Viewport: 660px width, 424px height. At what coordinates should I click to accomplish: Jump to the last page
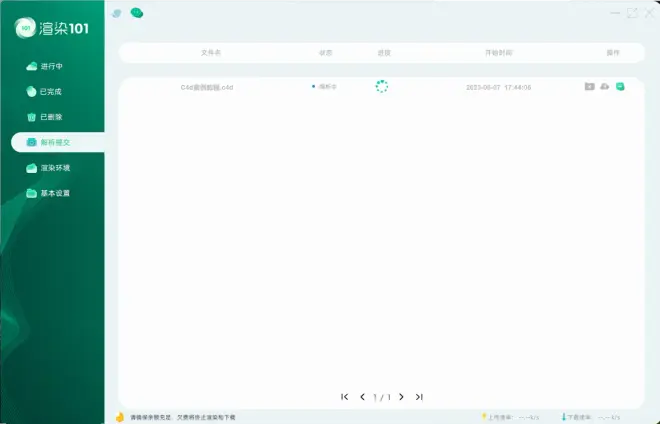coord(419,397)
